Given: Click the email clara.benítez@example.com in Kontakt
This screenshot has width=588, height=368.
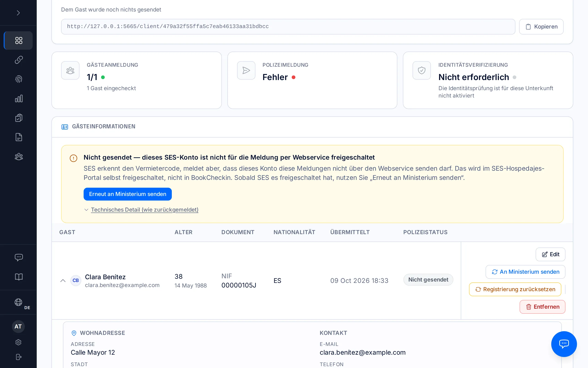Looking at the screenshot, I should tap(362, 353).
